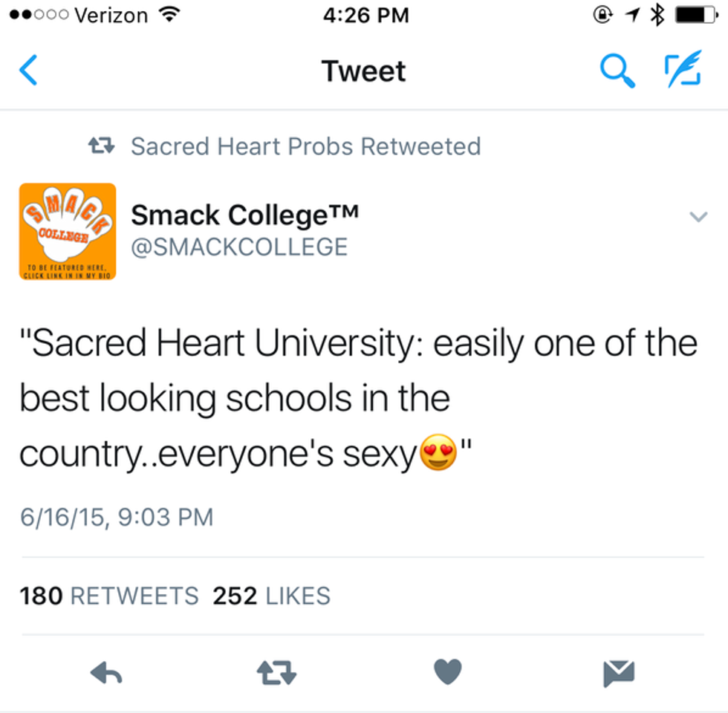
Task: Expand tweet options chevron menu
Action: pos(698,217)
